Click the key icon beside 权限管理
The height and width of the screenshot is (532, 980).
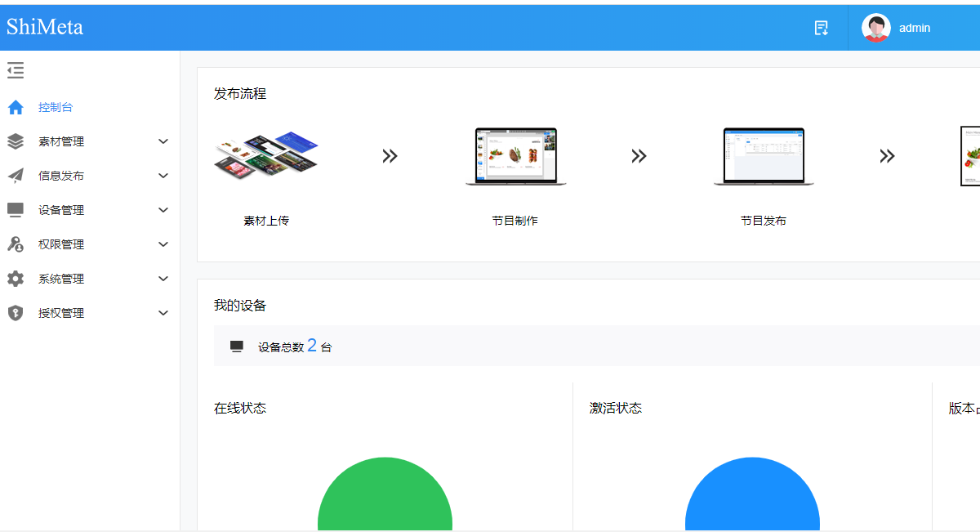point(15,244)
